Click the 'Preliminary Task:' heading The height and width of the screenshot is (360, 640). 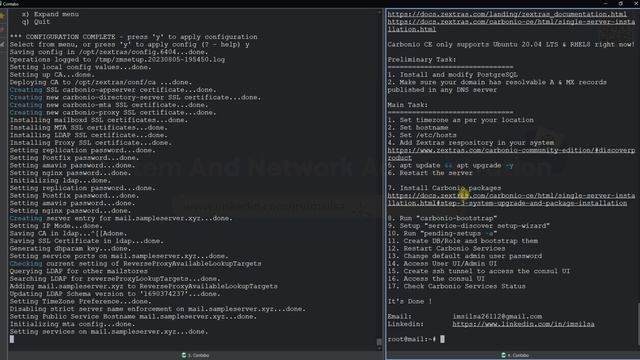tap(422, 60)
